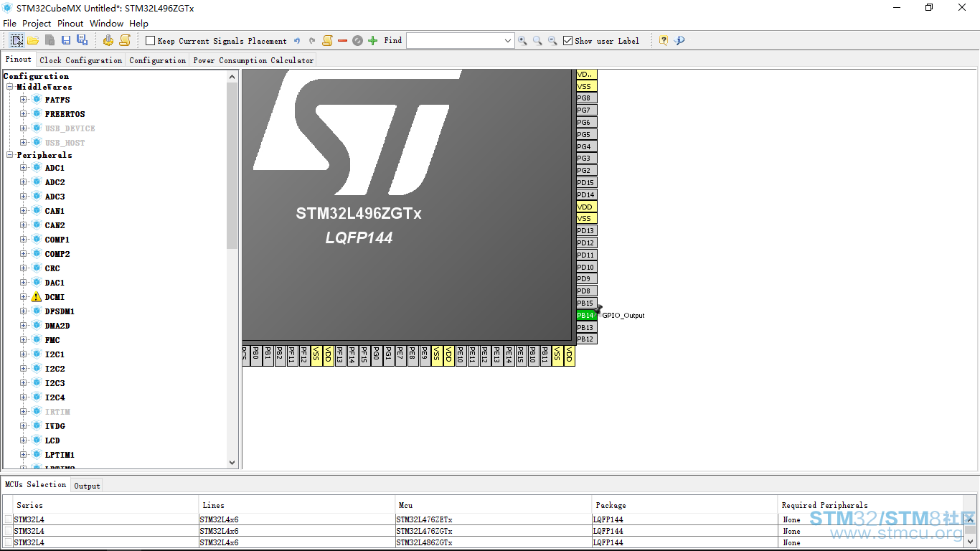The width and height of the screenshot is (980, 551).
Task: Click the Series column header
Action: click(105, 505)
